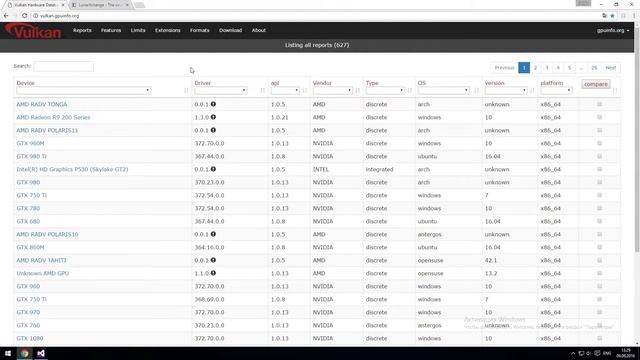Image resolution: width=640 pixels, height=360 pixels.
Task: Sort by the OS column sort icon
Action: click(476, 90)
